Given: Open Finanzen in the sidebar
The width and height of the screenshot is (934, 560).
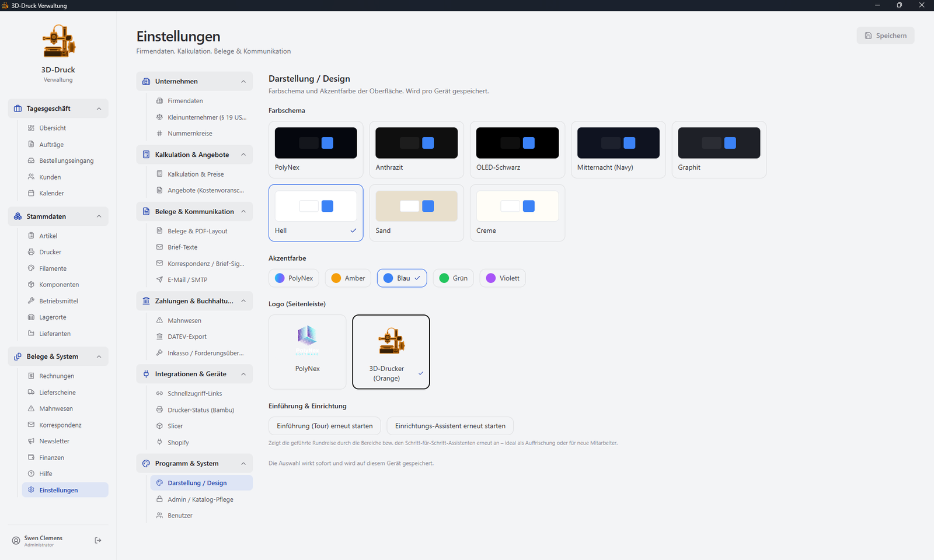Looking at the screenshot, I should pos(65,457).
